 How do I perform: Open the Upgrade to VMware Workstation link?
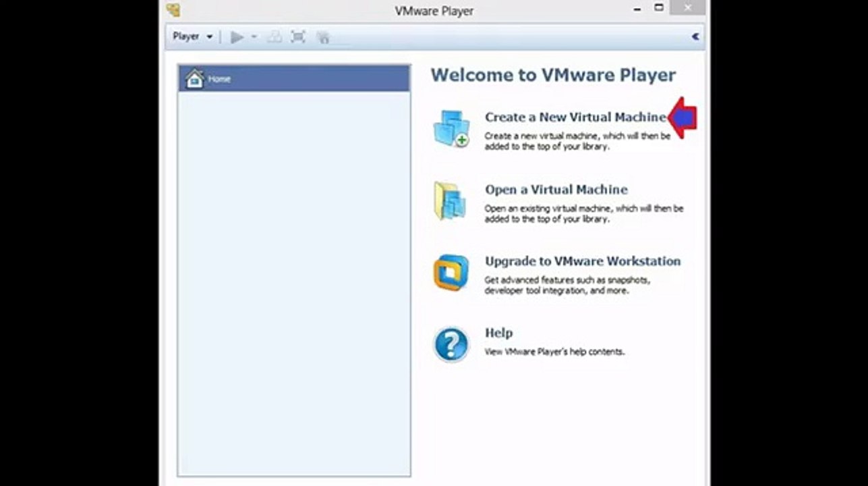[x=583, y=261]
